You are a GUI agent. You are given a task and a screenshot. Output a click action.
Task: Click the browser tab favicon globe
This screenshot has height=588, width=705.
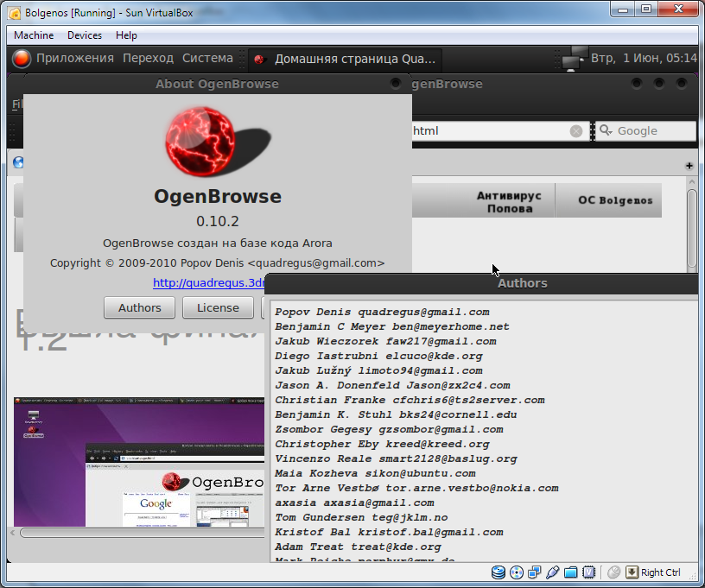coord(18,162)
